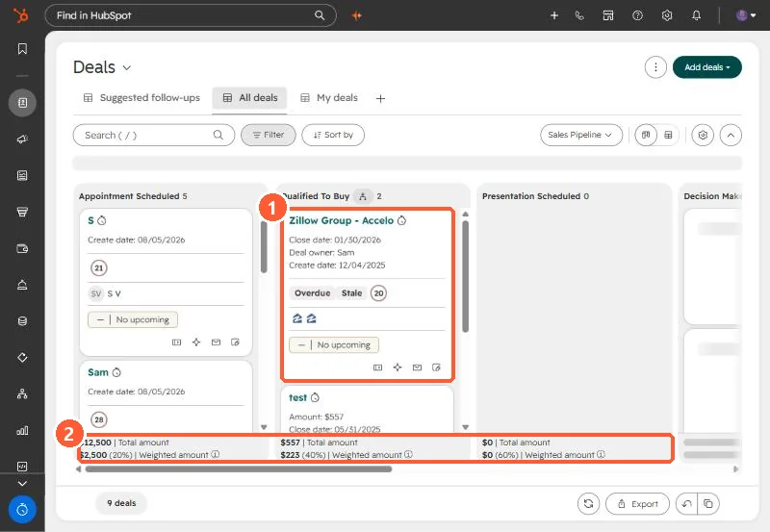Click the Overdue tag on Zillow card
The height and width of the screenshot is (532, 770).
tap(312, 293)
